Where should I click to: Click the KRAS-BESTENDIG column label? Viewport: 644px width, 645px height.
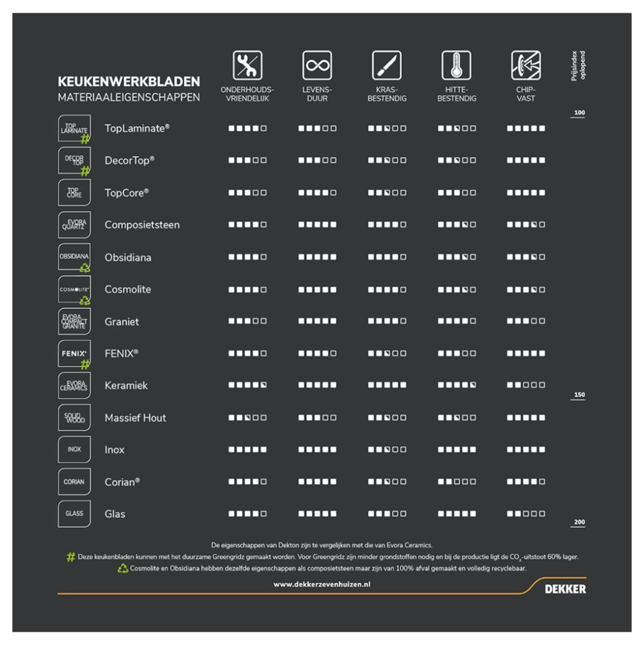387,94
